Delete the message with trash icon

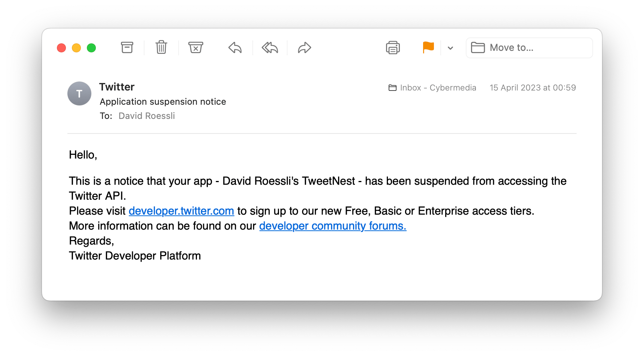[161, 47]
